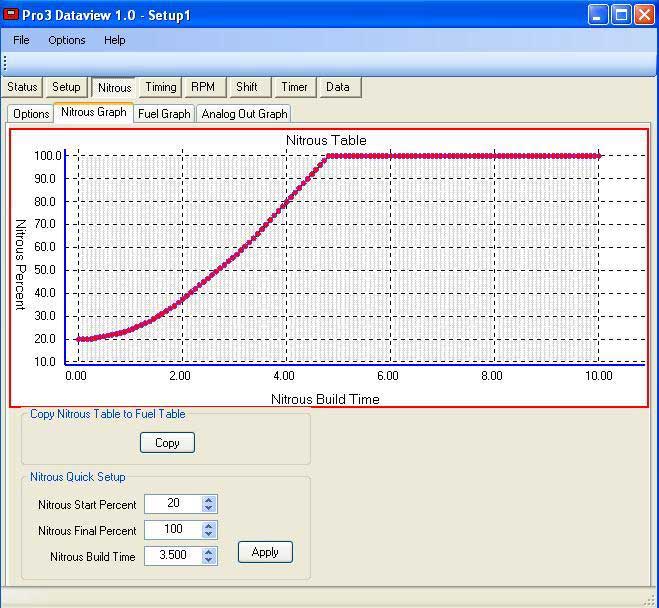The height and width of the screenshot is (608, 659).
Task: Click the toolbar grip handle below menu bar
Action: [x=5, y=63]
